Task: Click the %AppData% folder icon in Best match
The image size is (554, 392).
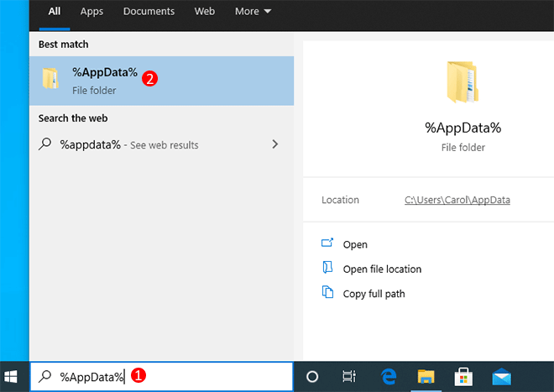Action: pos(50,78)
